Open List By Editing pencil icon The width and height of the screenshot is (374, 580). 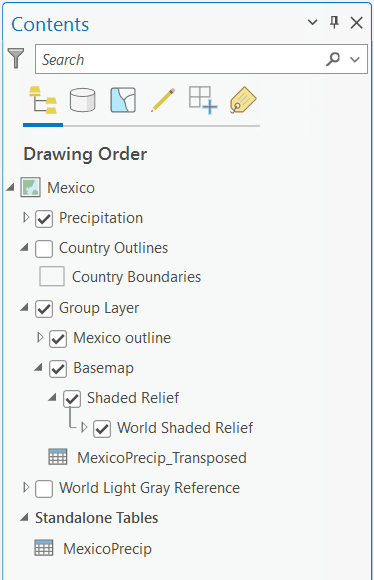pos(163,100)
